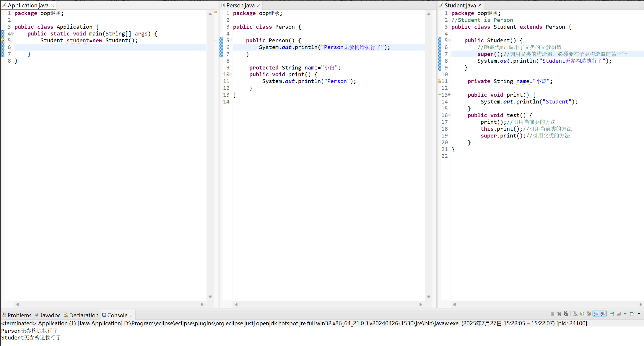Screen dimensions: 644x346
Task: Click 'super();' call on Student.java line 7
Action: pyautogui.click(x=490, y=54)
